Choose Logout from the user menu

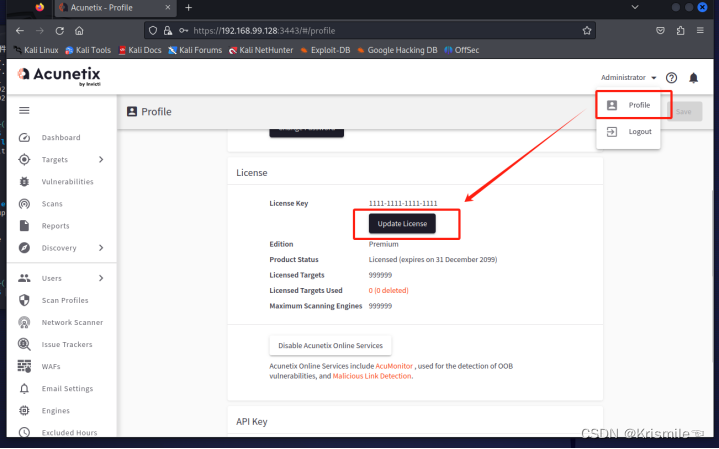(x=628, y=132)
